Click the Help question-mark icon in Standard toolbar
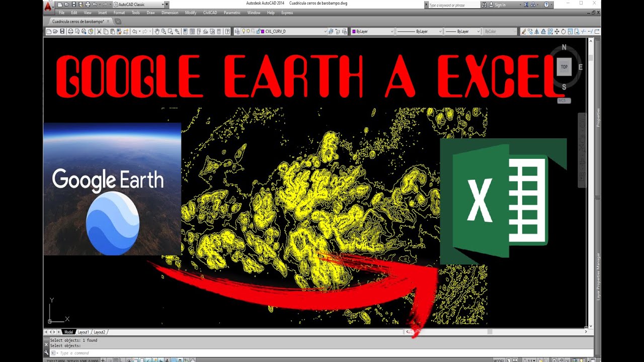The image size is (644, 362). 227,31
